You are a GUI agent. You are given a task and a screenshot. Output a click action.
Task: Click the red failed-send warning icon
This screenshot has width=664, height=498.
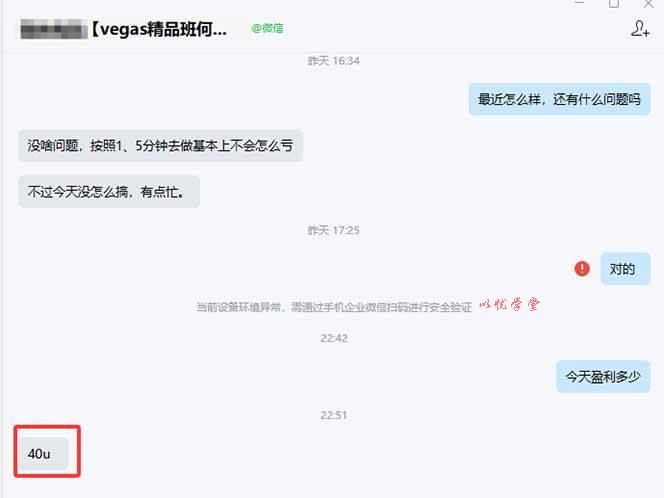point(582,268)
